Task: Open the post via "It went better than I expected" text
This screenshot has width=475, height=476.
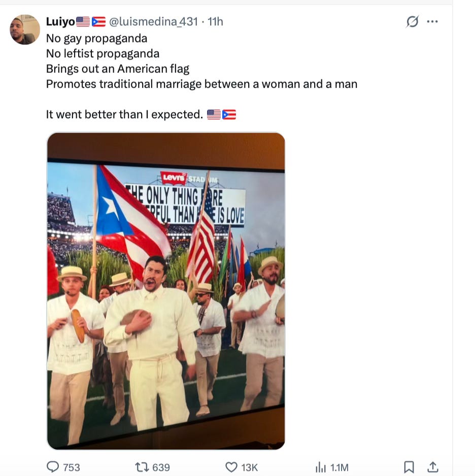Action: click(x=124, y=115)
